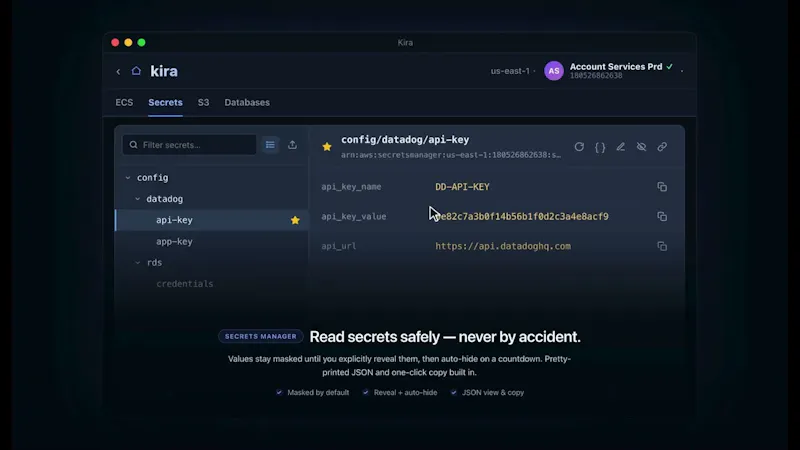
Task: Select the Secrets tab
Action: click(165, 103)
